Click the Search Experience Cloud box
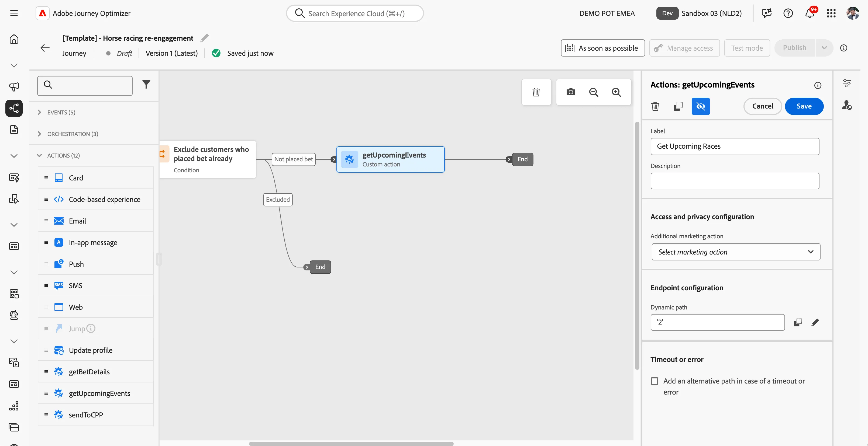 pos(355,13)
